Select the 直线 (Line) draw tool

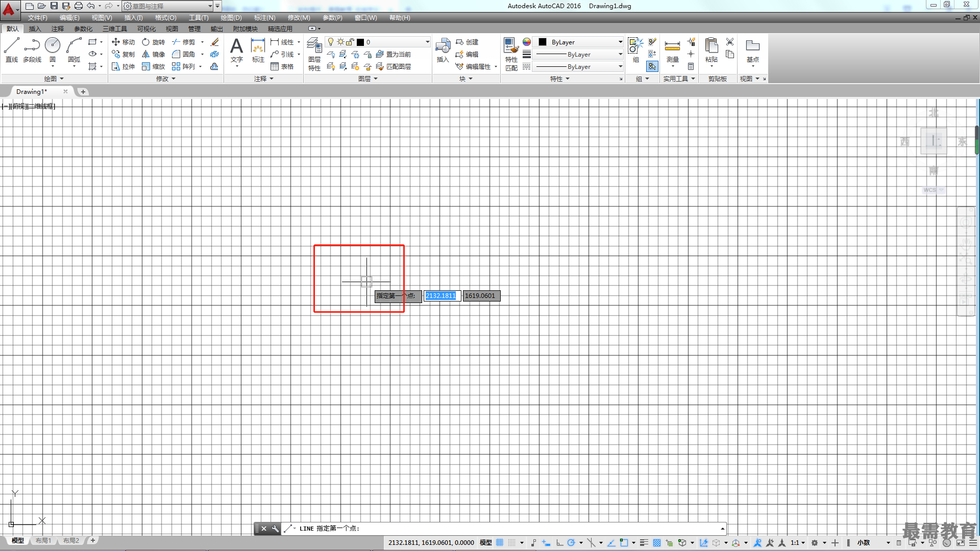point(12,50)
